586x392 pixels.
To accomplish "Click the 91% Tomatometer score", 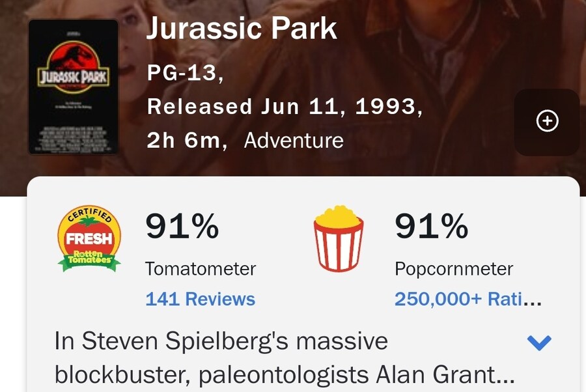I will (x=182, y=226).
